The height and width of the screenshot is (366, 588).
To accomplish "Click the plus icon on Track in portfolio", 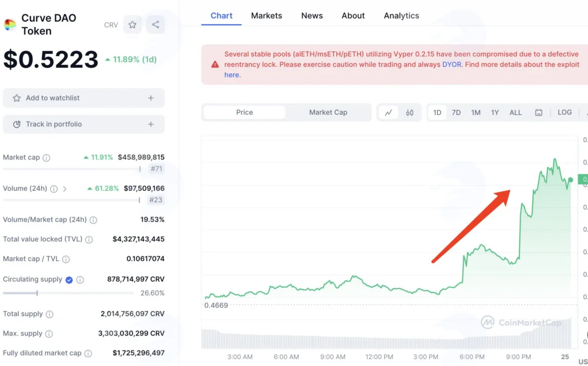I will pos(151,124).
